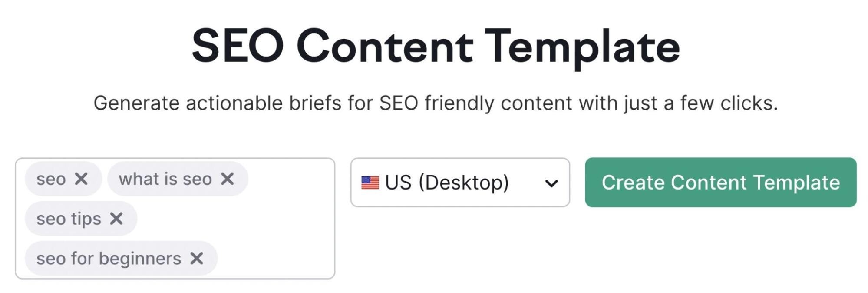Expand the country and device chevron arrow
This screenshot has width=868, height=293.
(551, 183)
